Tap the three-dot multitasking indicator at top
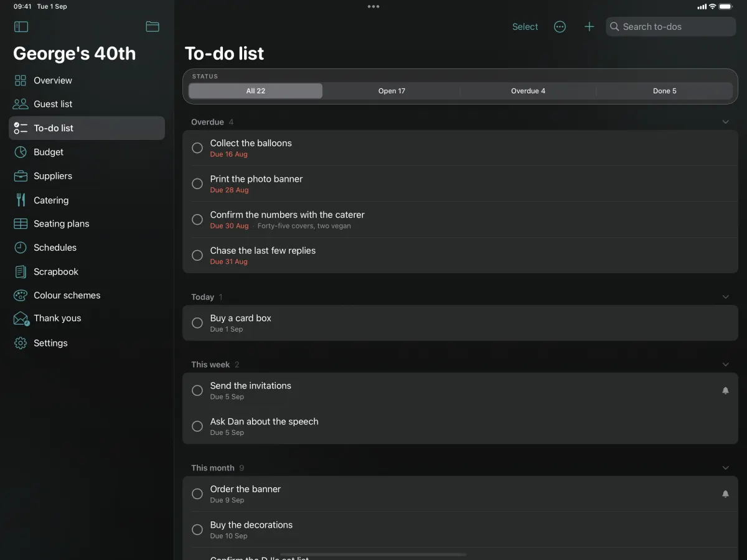 click(374, 7)
